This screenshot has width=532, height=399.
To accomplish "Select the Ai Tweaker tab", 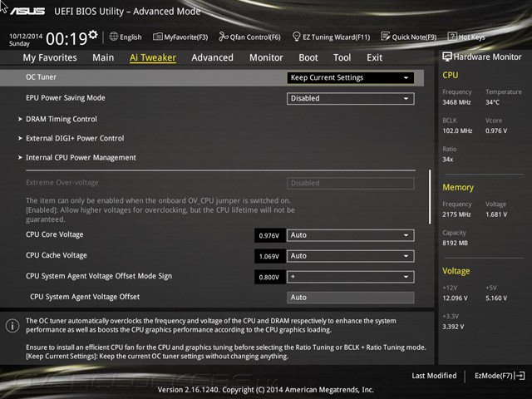I will coord(153,57).
